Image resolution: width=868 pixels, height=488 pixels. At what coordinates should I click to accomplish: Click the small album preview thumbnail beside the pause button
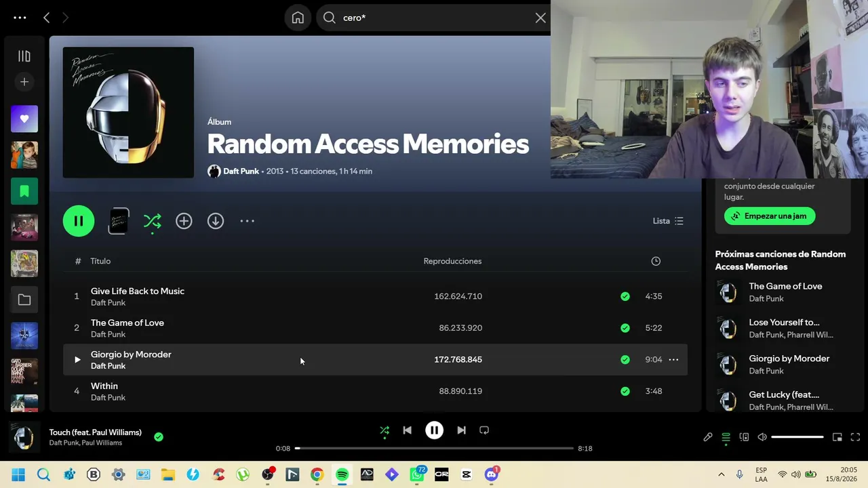point(119,221)
